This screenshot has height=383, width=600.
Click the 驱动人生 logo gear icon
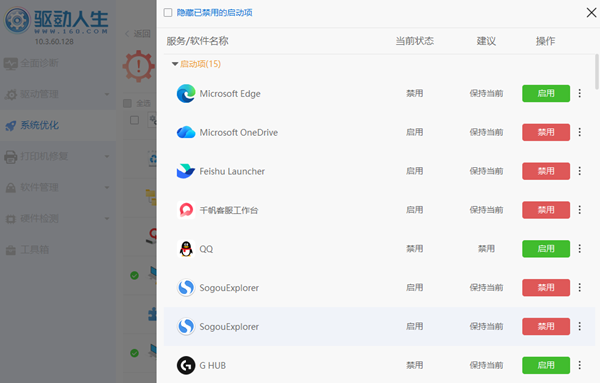(x=17, y=20)
